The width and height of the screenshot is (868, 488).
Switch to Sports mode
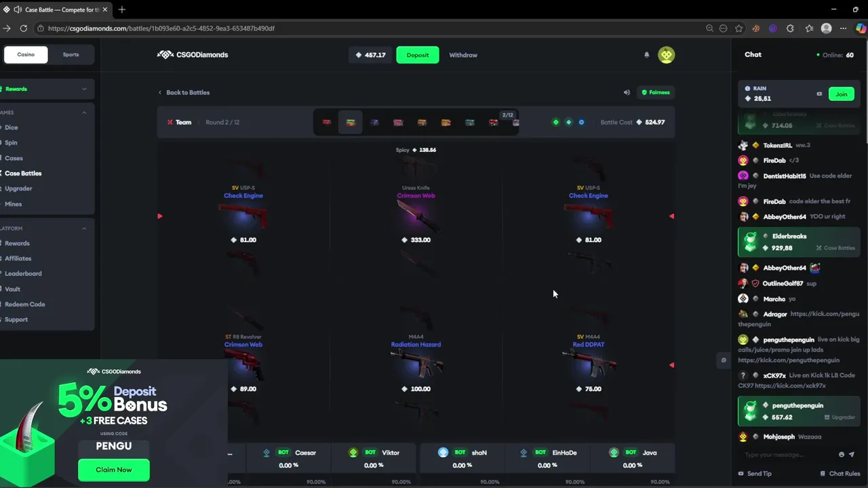[71, 54]
